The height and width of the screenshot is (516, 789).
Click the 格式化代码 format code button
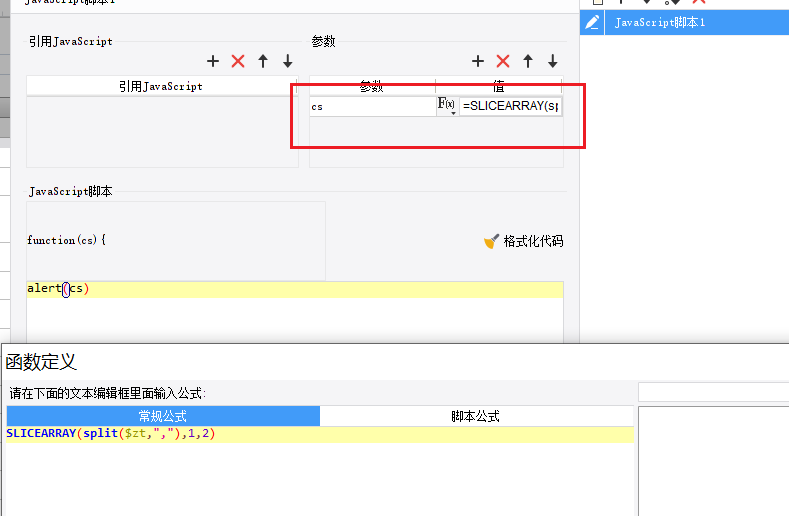[523, 241]
